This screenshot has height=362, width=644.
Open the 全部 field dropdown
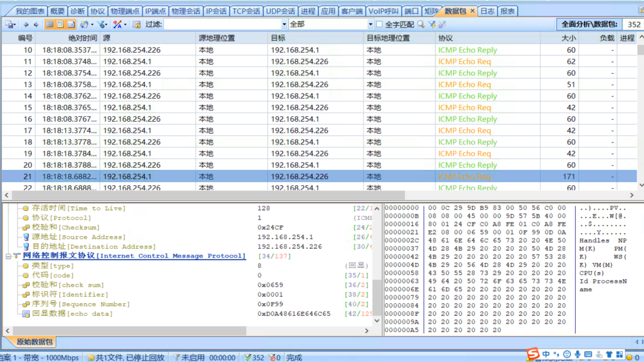point(371,24)
